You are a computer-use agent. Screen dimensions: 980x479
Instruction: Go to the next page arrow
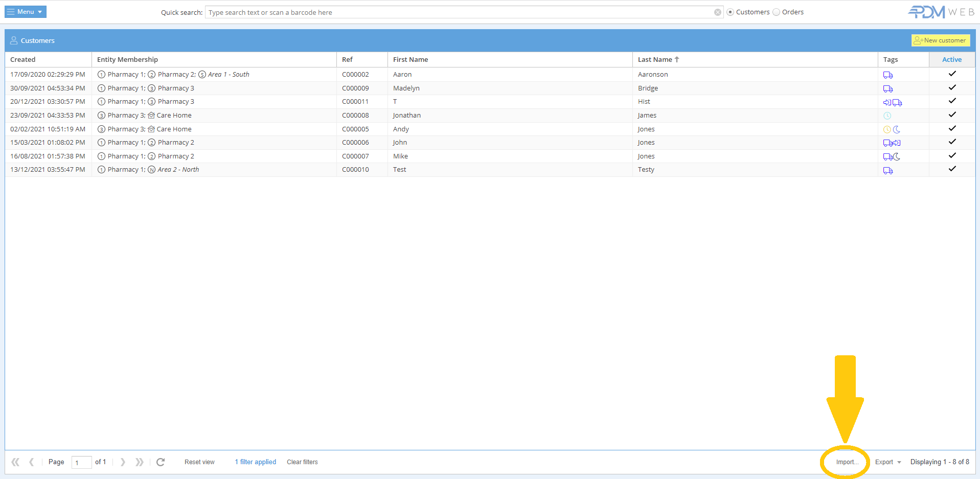coord(123,462)
